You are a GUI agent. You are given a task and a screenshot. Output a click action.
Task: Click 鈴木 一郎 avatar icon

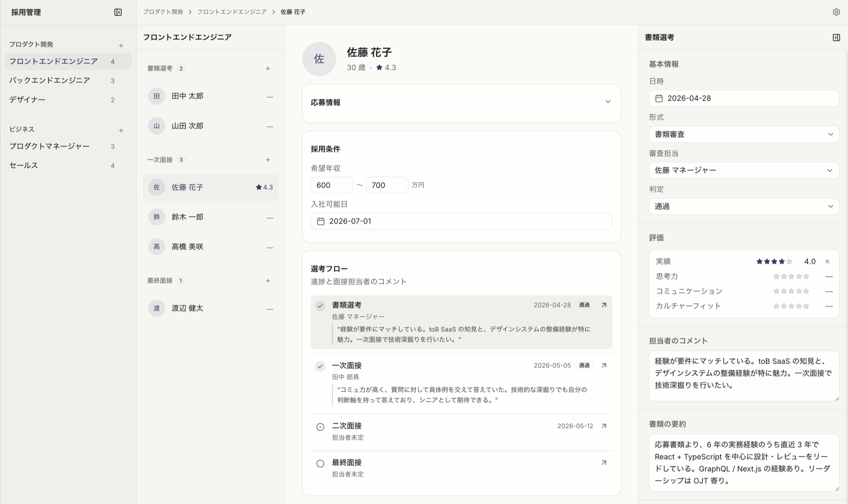156,217
